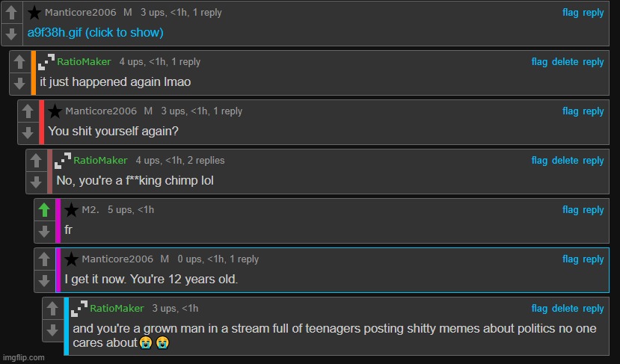Upvote "it just happened again lmao" comment

tap(19, 62)
